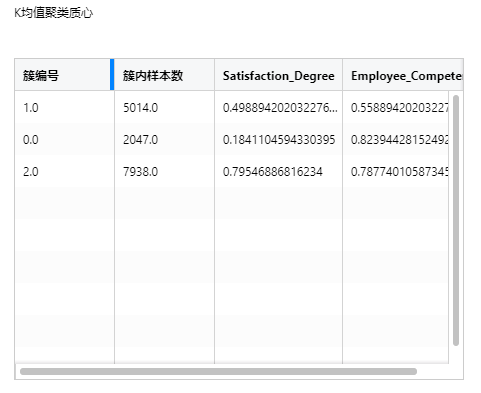Click the Employee_Compete column header
Viewport: 481px width, 393px height.
click(x=403, y=75)
